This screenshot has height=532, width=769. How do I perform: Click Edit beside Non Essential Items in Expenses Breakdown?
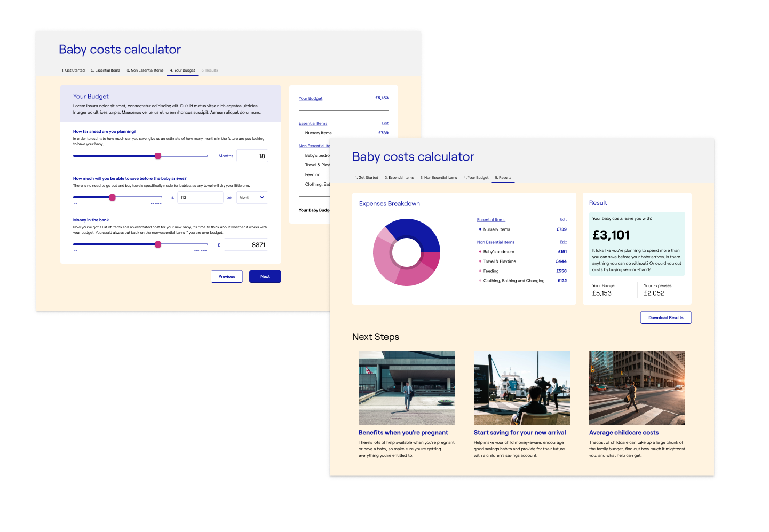pos(564,242)
